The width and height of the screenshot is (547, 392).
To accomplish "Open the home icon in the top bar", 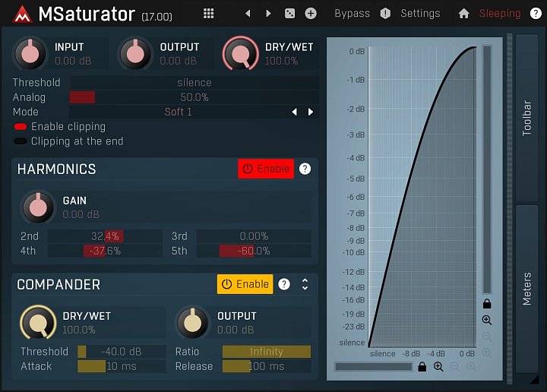I will click(x=463, y=14).
